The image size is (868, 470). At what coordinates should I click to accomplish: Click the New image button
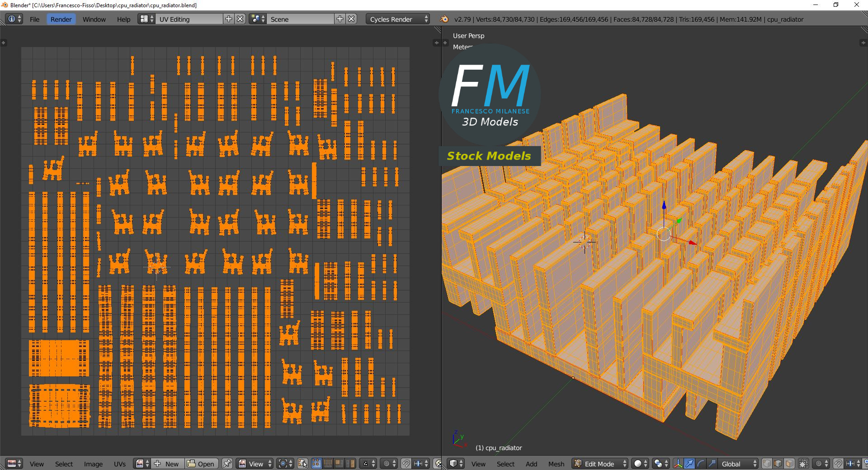167,464
